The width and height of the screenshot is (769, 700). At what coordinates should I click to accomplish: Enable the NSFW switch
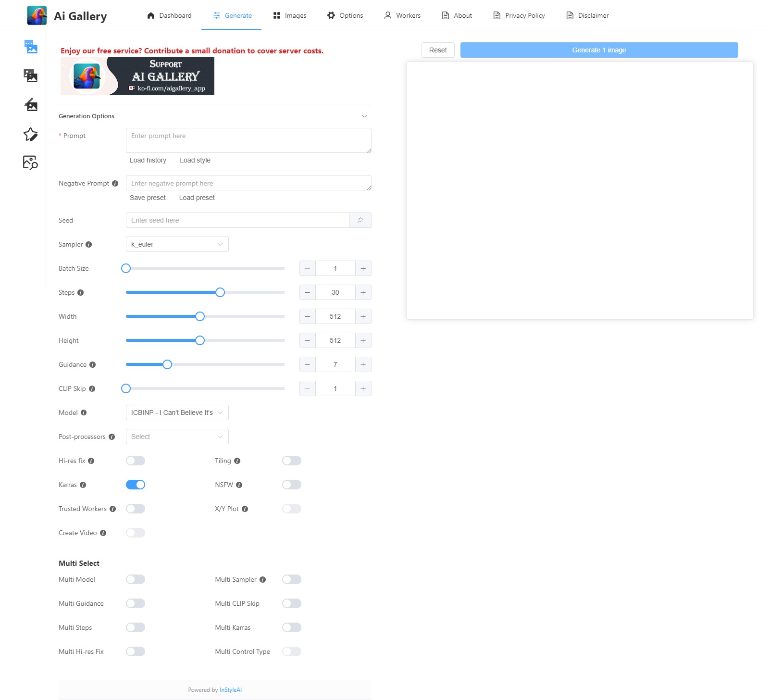[x=292, y=485]
